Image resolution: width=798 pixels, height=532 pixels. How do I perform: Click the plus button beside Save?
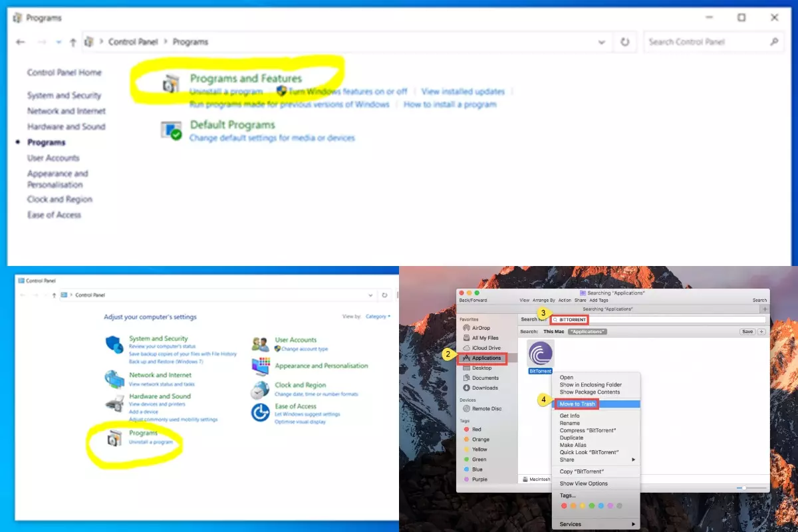tap(762, 331)
